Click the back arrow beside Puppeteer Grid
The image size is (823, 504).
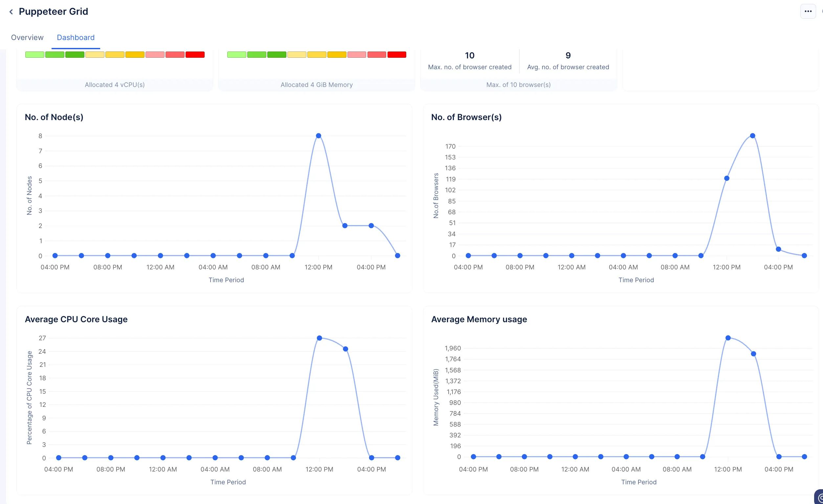(11, 12)
